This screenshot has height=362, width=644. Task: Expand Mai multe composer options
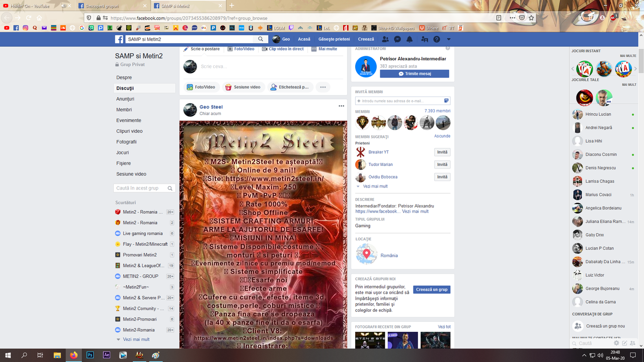click(324, 49)
